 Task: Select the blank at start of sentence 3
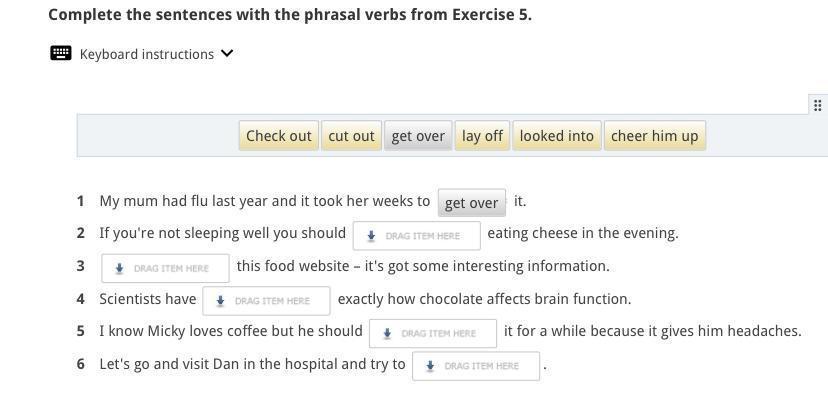pyautogui.click(x=165, y=268)
